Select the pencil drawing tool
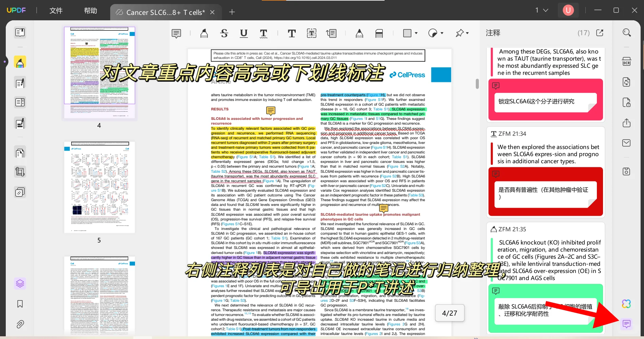This screenshot has width=644, height=339. click(359, 33)
